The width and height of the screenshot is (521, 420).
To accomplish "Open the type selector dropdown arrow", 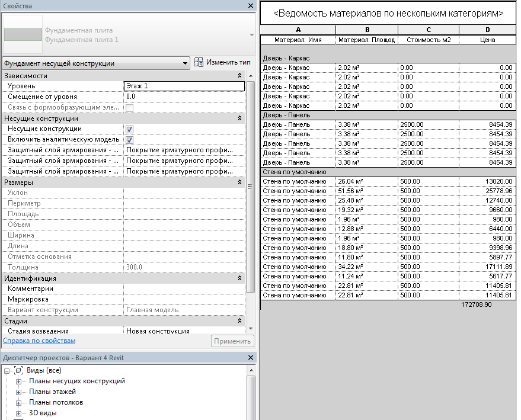I will [x=251, y=35].
